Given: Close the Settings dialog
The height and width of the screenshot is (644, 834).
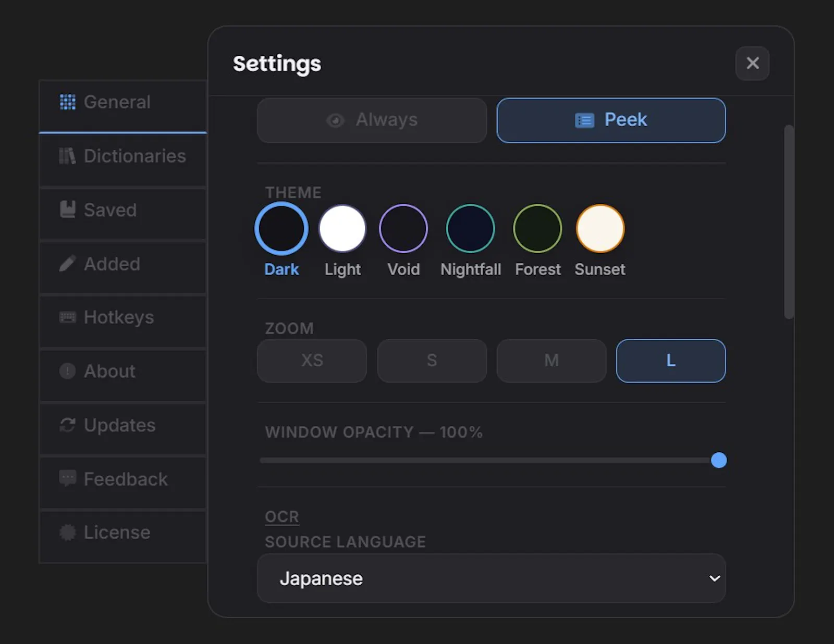Looking at the screenshot, I should (752, 63).
